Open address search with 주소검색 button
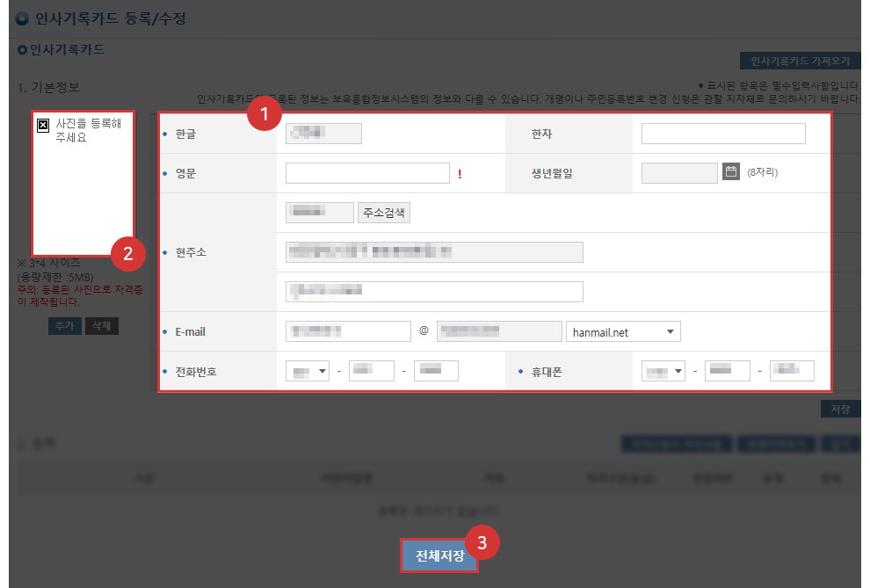The height and width of the screenshot is (588, 870). click(x=384, y=212)
